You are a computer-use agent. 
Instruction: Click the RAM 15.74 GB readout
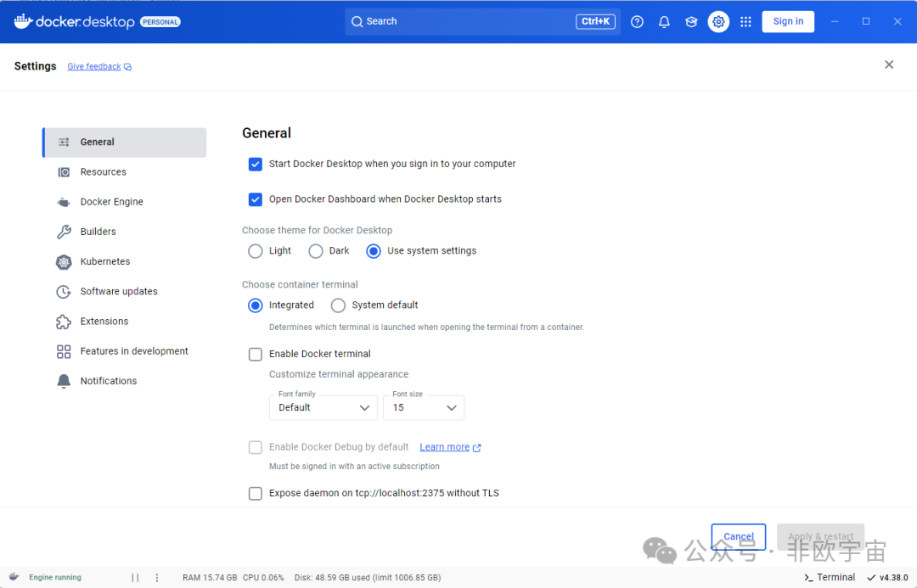(x=210, y=578)
